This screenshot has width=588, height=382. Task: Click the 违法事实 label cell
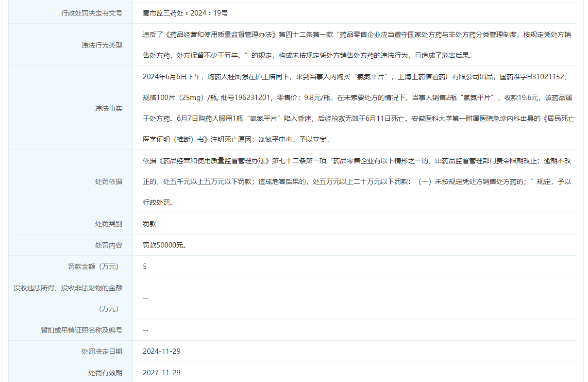(x=71, y=108)
